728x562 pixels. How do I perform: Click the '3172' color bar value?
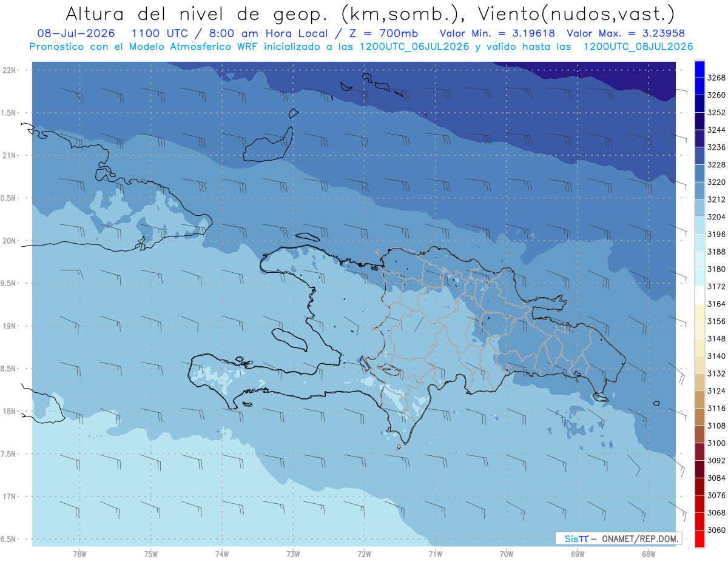pyautogui.click(x=716, y=286)
